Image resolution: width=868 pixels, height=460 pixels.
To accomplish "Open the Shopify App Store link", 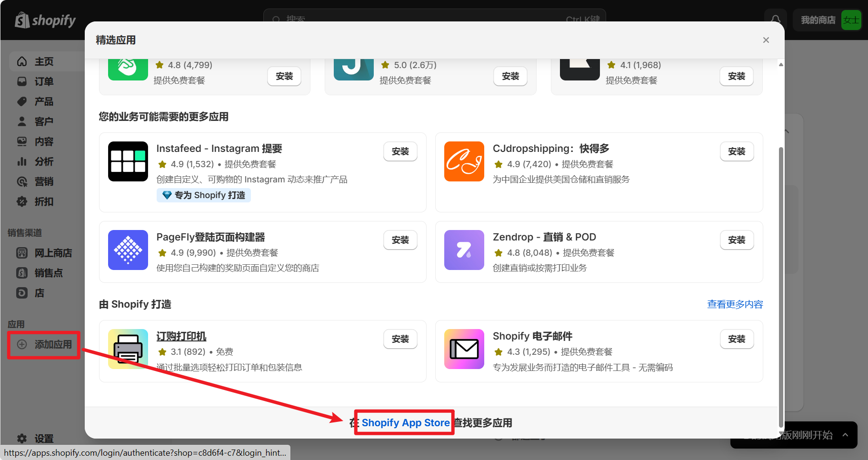I will (405, 423).
